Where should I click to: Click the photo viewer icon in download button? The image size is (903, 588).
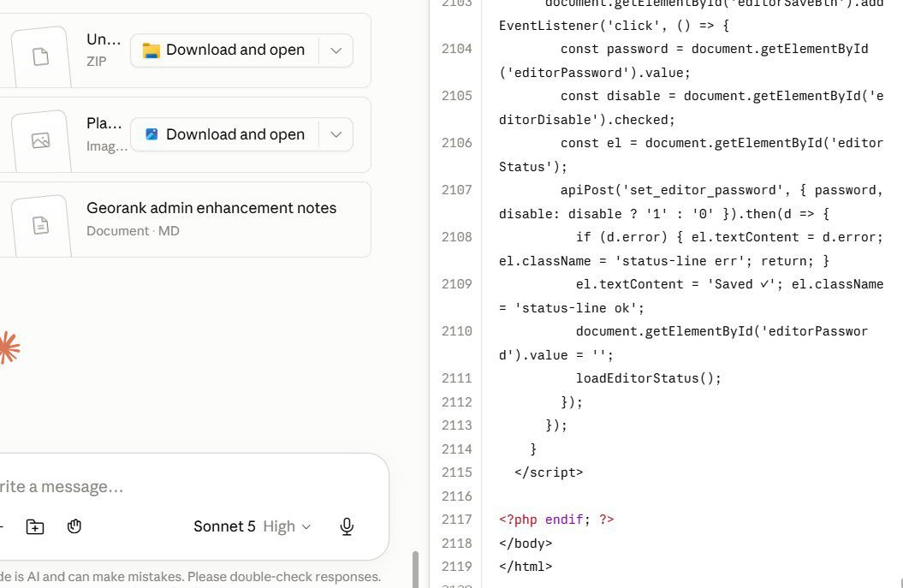[151, 134]
